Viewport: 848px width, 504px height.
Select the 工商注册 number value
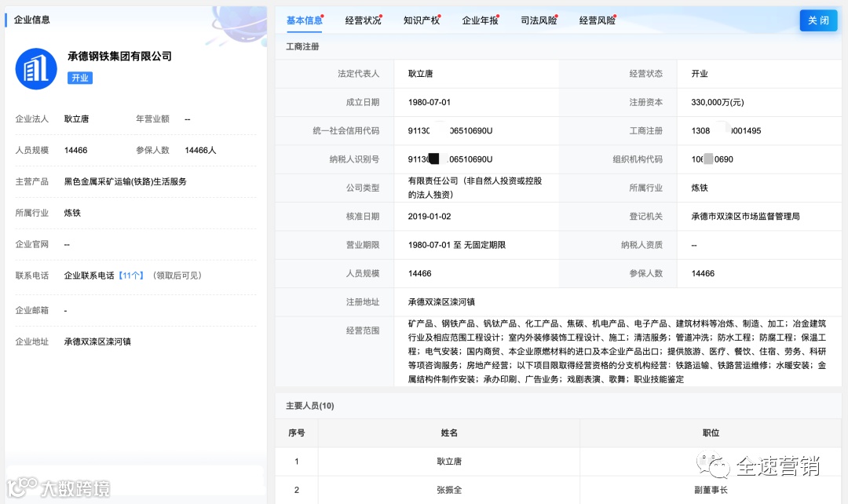(x=726, y=131)
